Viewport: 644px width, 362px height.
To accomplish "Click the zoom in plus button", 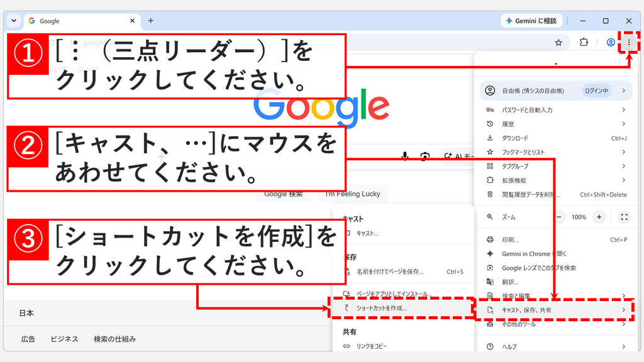I will 599,217.
